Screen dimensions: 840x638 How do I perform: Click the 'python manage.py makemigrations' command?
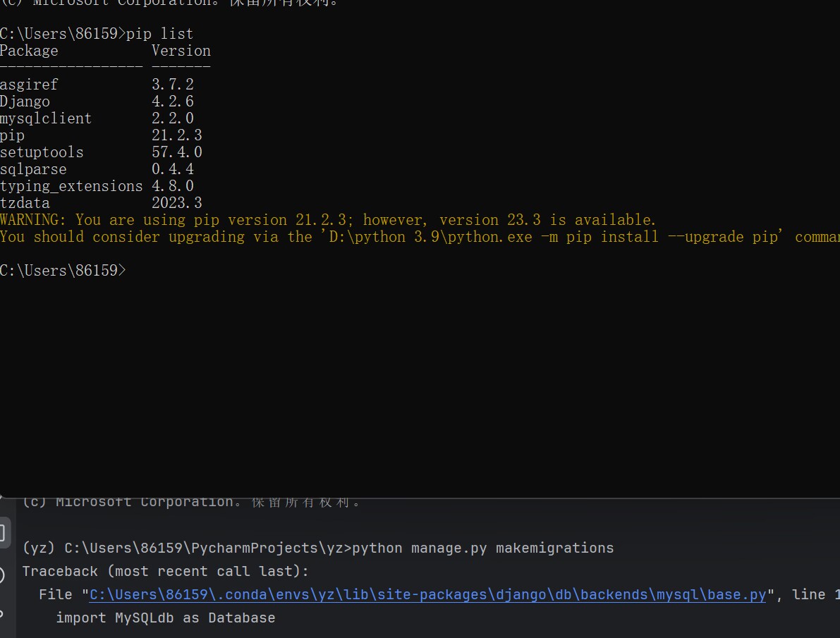482,548
